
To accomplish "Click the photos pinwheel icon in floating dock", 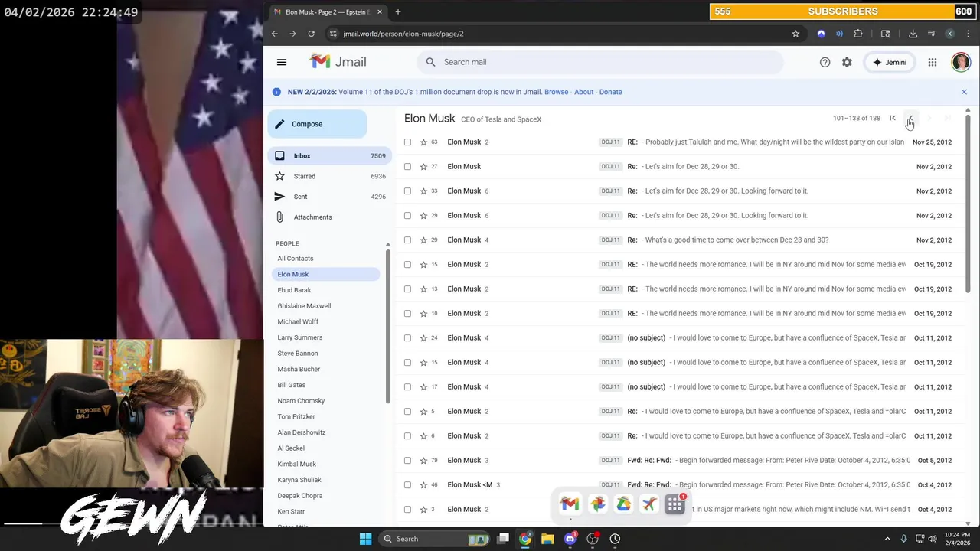I will [x=597, y=504].
